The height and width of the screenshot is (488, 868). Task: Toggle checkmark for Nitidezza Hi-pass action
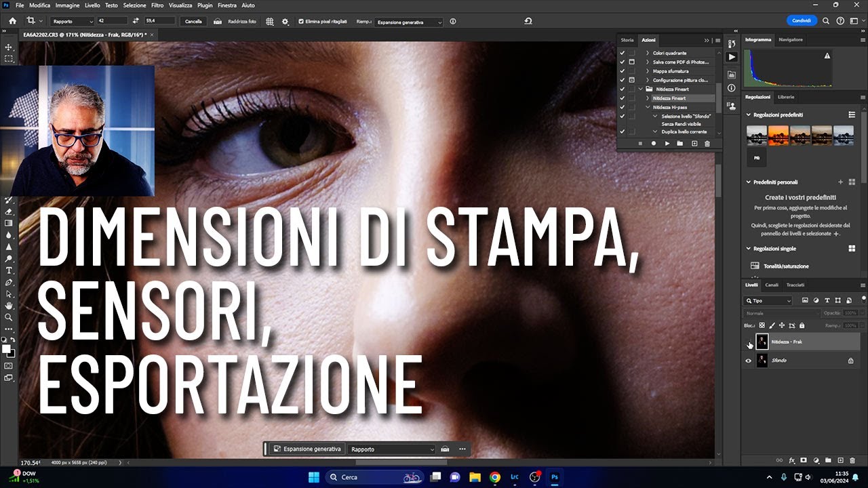point(622,107)
